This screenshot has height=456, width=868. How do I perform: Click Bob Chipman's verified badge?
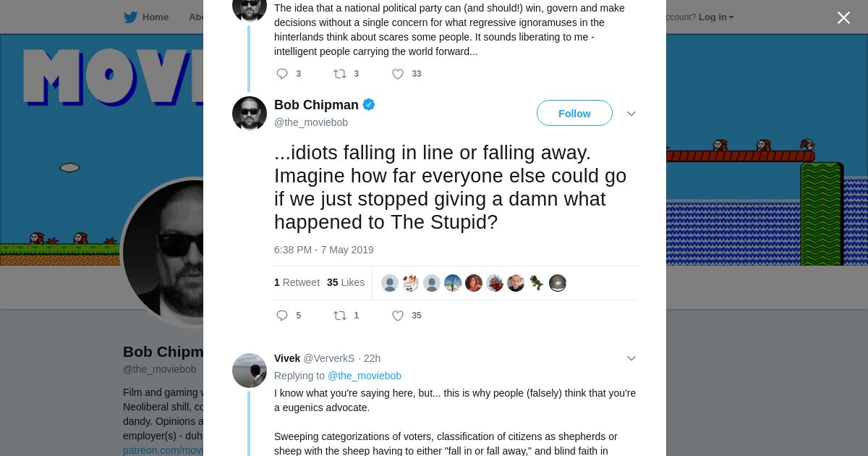click(x=369, y=105)
